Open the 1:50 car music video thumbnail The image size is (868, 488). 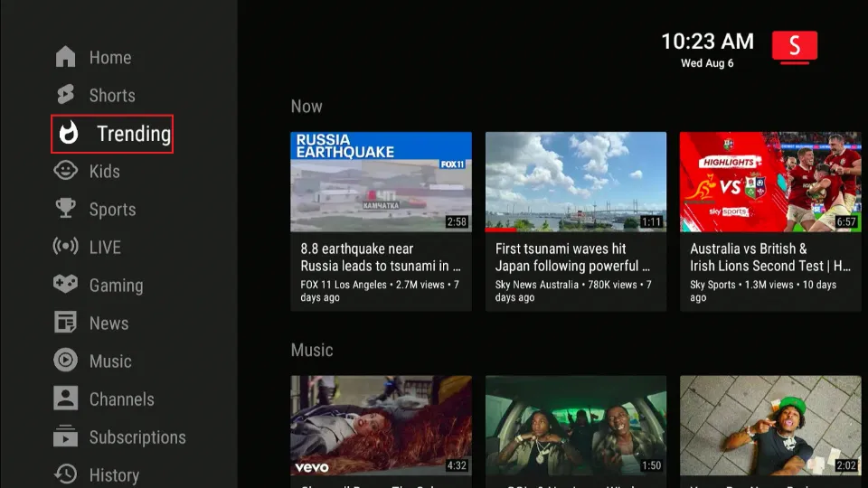pyautogui.click(x=576, y=426)
